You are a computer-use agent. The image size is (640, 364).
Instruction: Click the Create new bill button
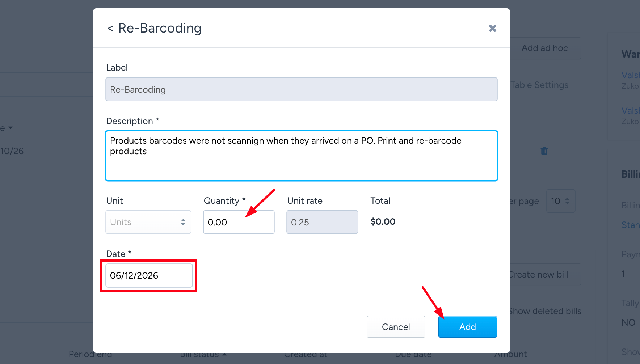[x=539, y=275]
